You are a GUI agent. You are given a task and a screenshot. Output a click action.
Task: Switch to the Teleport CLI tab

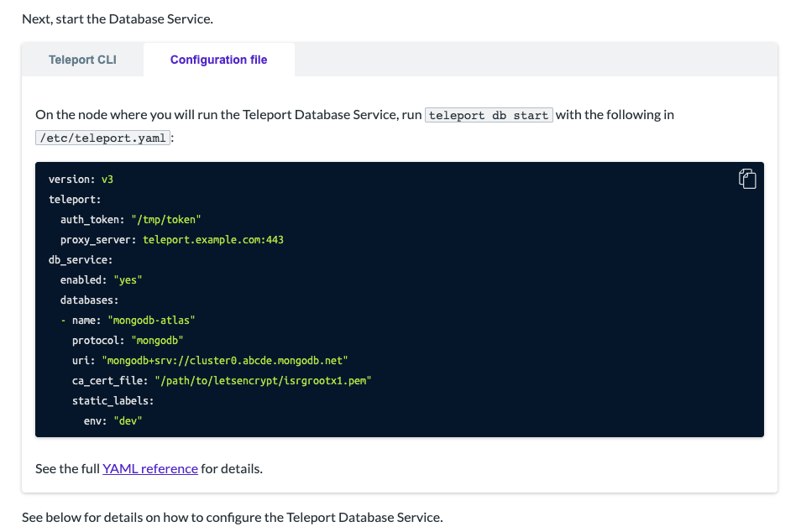click(82, 60)
